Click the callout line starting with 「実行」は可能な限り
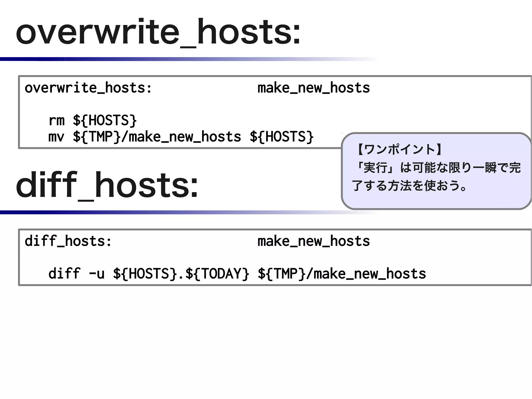The image size is (532, 399). (x=438, y=168)
